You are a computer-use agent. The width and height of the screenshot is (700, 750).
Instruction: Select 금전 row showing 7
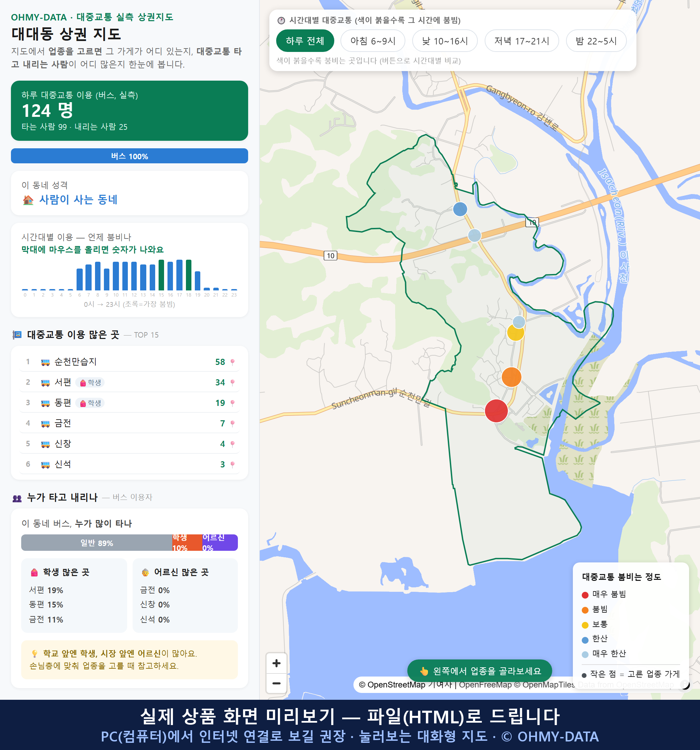130,423
